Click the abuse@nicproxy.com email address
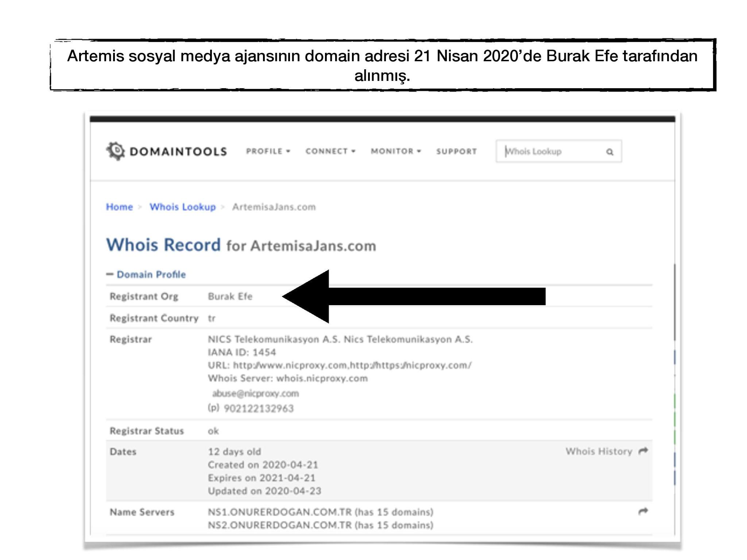The height and width of the screenshot is (560, 747). [255, 393]
